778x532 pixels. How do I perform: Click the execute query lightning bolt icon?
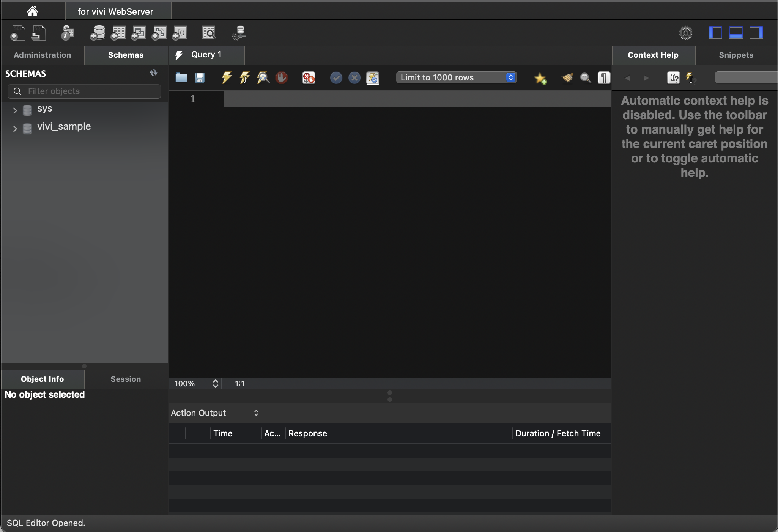(227, 78)
